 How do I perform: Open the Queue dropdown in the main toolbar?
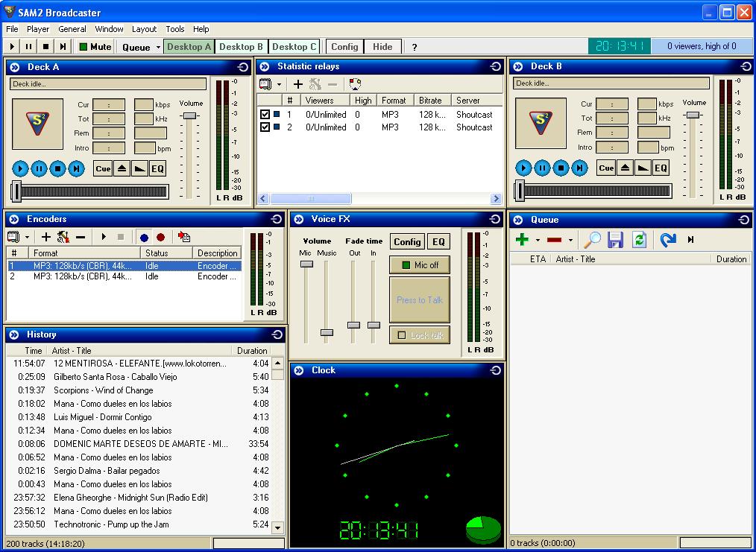(157, 47)
